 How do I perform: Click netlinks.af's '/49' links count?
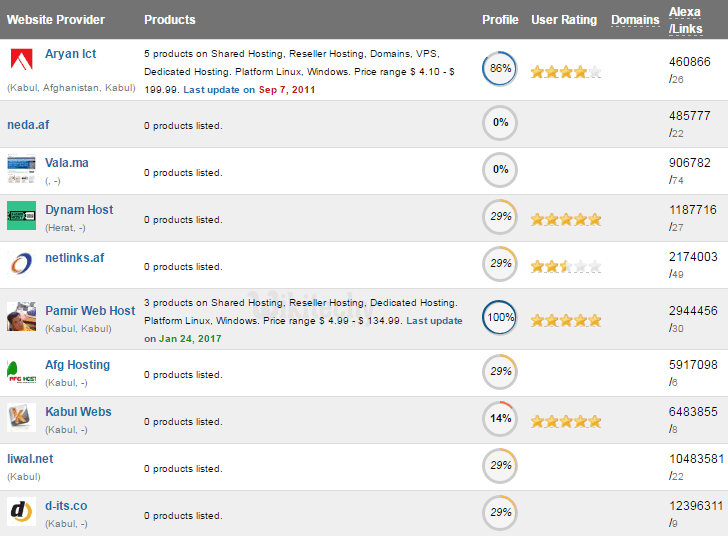click(x=676, y=275)
